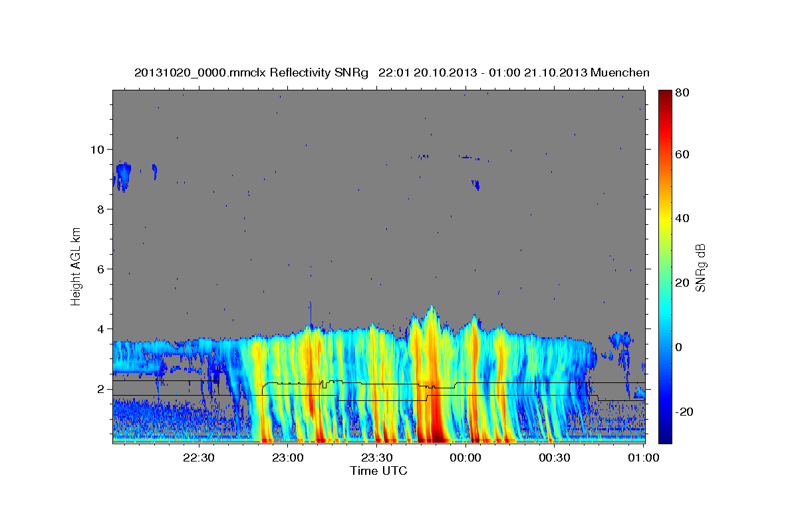Click the '00:30' time tick label
Viewport: 798px width, 532px height.
[555, 458]
